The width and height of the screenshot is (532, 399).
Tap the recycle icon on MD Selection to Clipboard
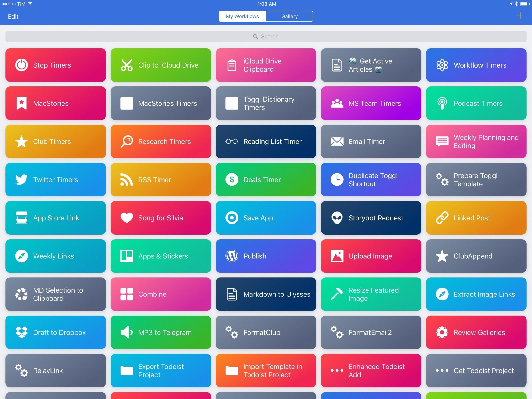pyautogui.click(x=21, y=294)
